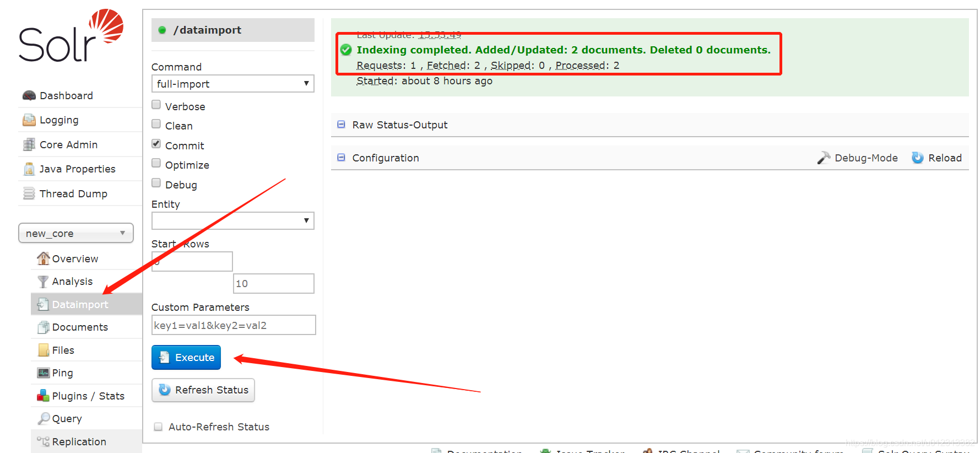The height and width of the screenshot is (453, 980).
Task: Click the green status dot beside /dataimport
Action: (162, 30)
